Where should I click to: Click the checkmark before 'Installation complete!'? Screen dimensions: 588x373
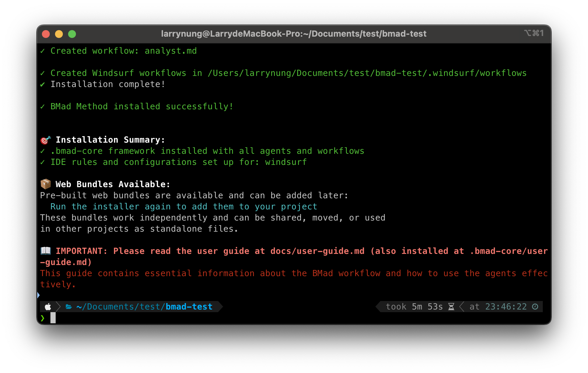(43, 84)
